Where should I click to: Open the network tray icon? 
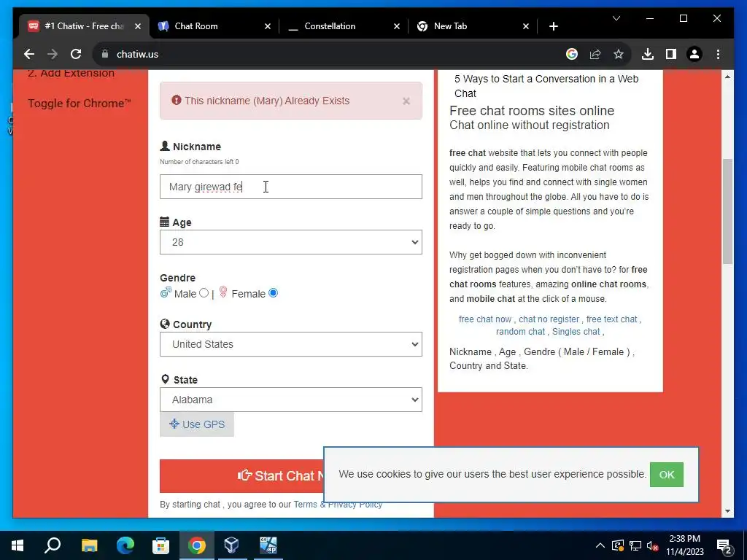coord(635,545)
